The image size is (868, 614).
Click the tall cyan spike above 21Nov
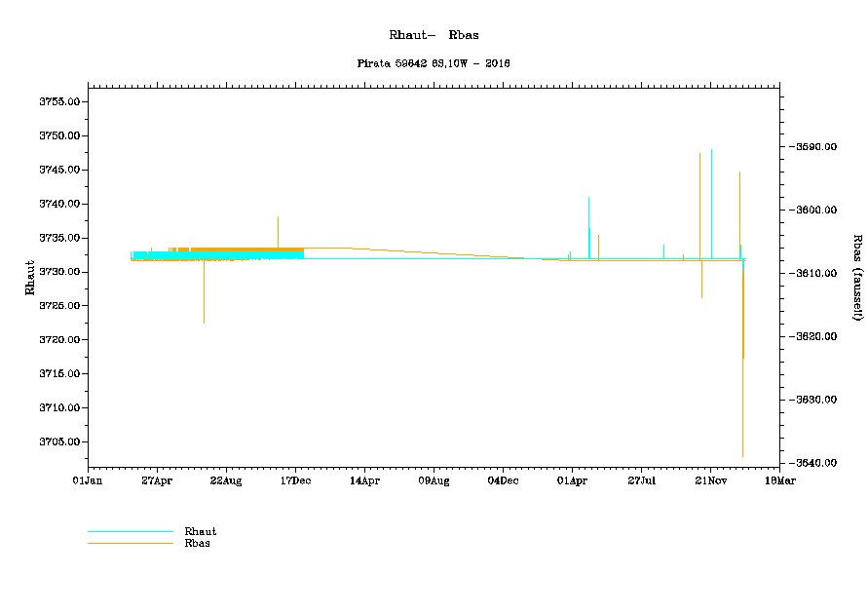[x=712, y=195]
